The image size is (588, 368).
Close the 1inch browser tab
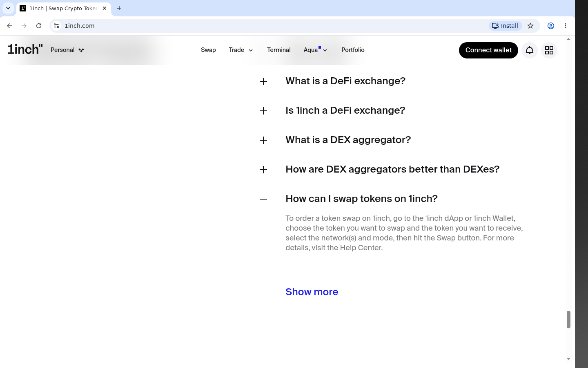(x=105, y=8)
